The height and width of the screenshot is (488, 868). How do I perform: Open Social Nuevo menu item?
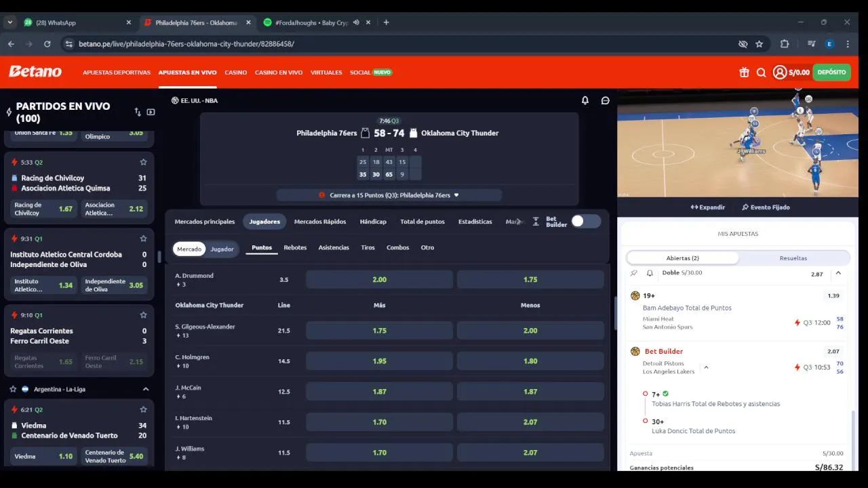[x=371, y=73]
